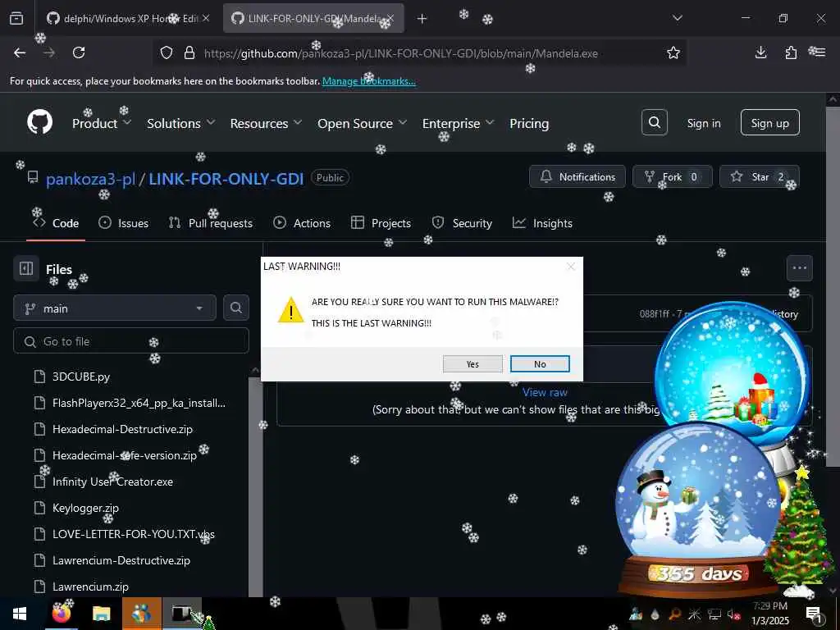Collapse the Files tree side panel icon
Screen dimensions: 840x630
pos(26,268)
